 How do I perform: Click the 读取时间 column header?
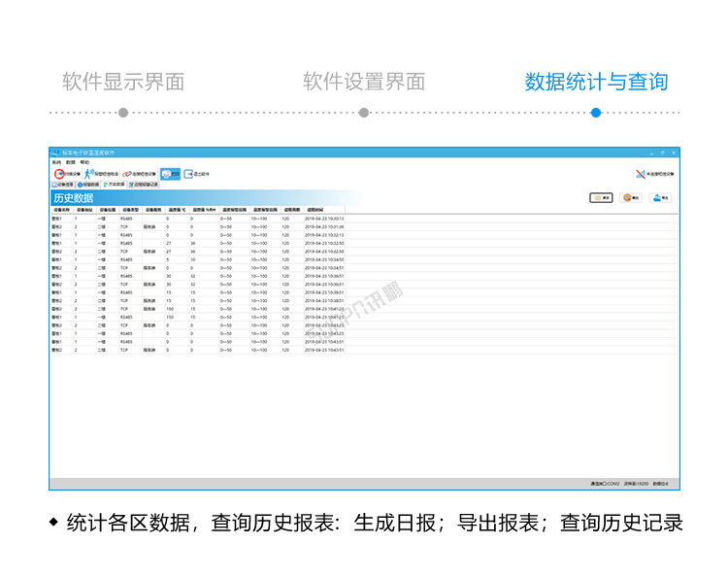coord(315,210)
